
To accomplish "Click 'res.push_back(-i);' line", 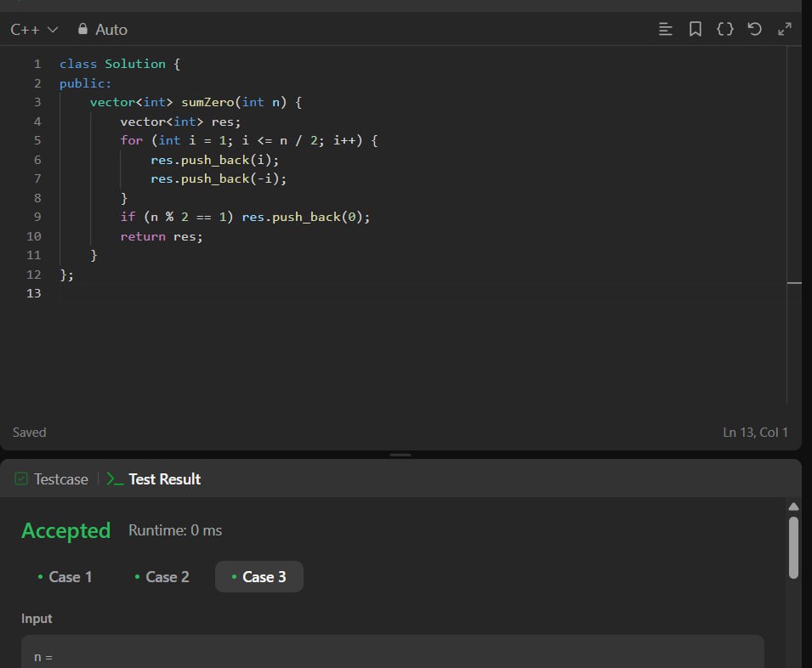I will click(219, 179).
